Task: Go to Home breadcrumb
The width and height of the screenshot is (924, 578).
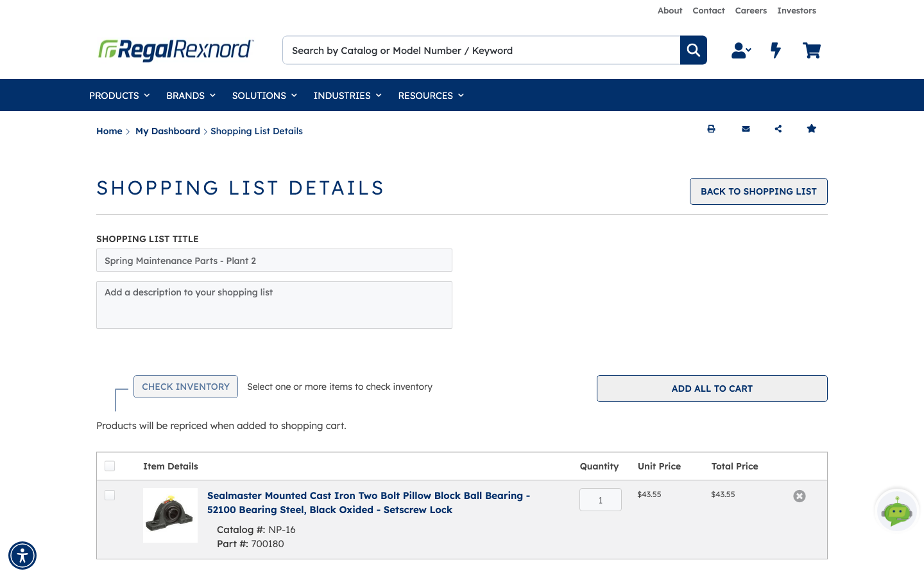Action: 109,131
